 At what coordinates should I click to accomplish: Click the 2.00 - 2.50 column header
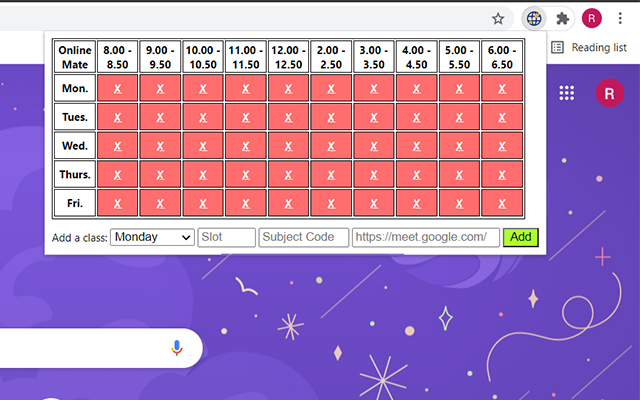tap(331, 57)
